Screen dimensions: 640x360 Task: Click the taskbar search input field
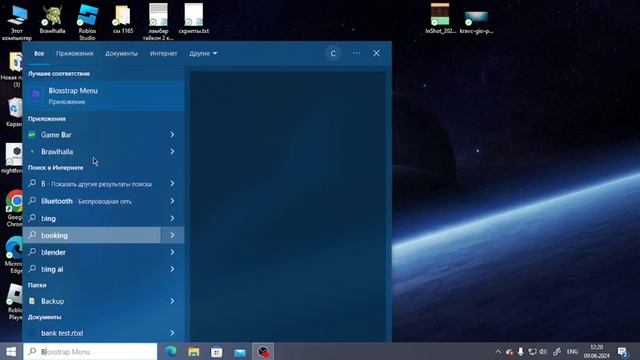[90, 351]
